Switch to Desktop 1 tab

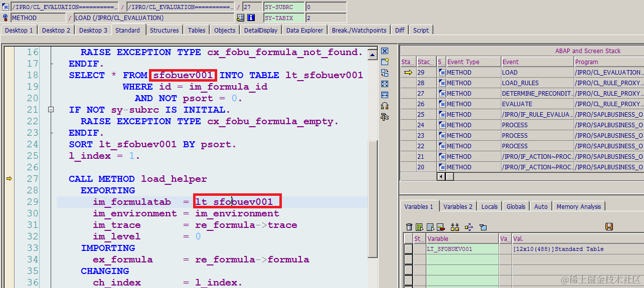pyautogui.click(x=19, y=30)
